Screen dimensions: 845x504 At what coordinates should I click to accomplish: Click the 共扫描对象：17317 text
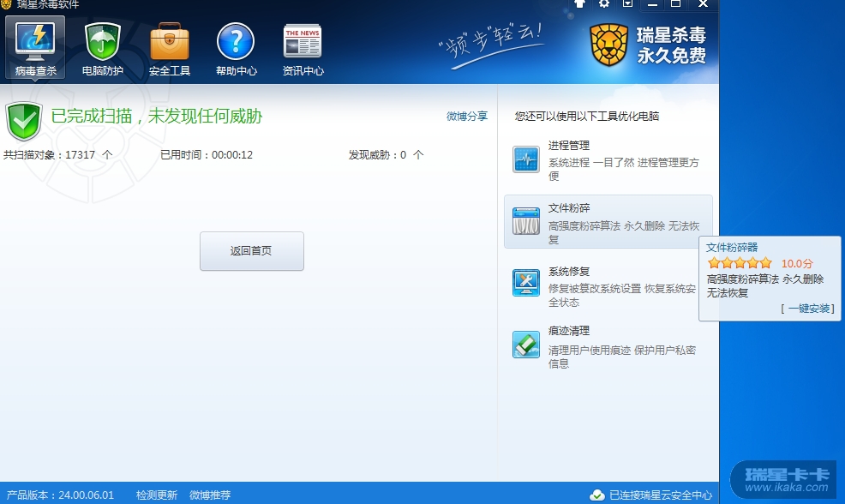click(x=57, y=155)
